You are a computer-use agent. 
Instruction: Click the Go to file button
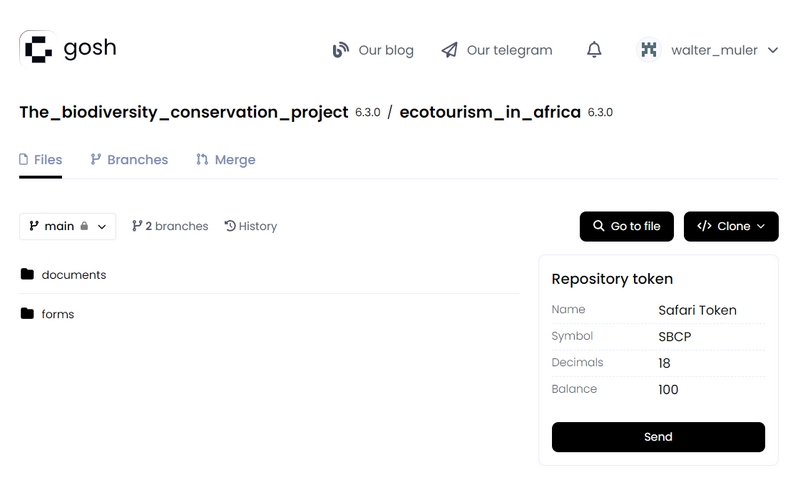[626, 226]
